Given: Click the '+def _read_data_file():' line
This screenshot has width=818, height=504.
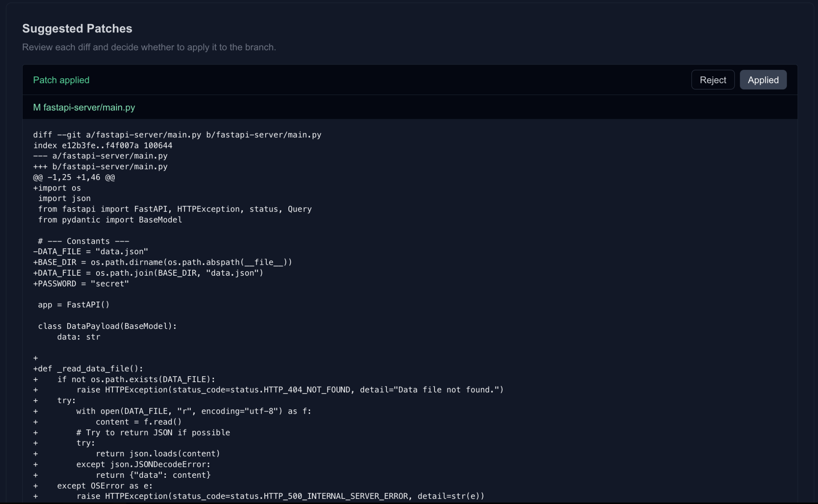Looking at the screenshot, I should [88, 369].
